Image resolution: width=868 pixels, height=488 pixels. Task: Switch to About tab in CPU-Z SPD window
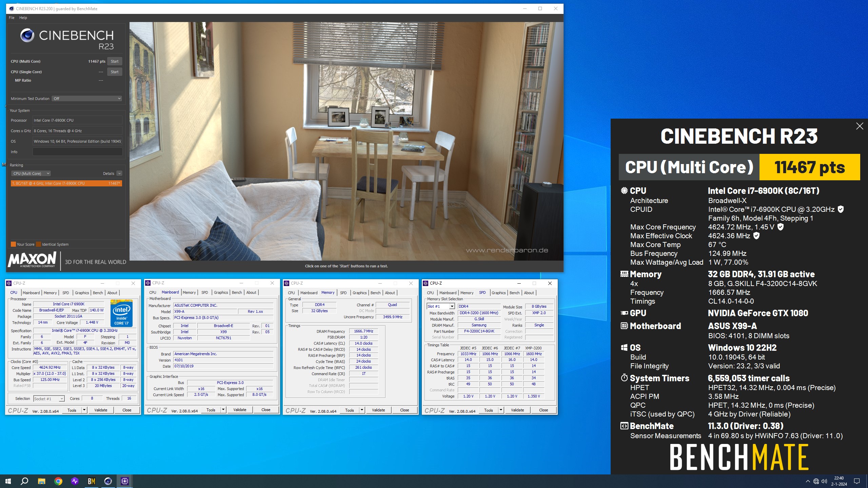[x=529, y=293]
